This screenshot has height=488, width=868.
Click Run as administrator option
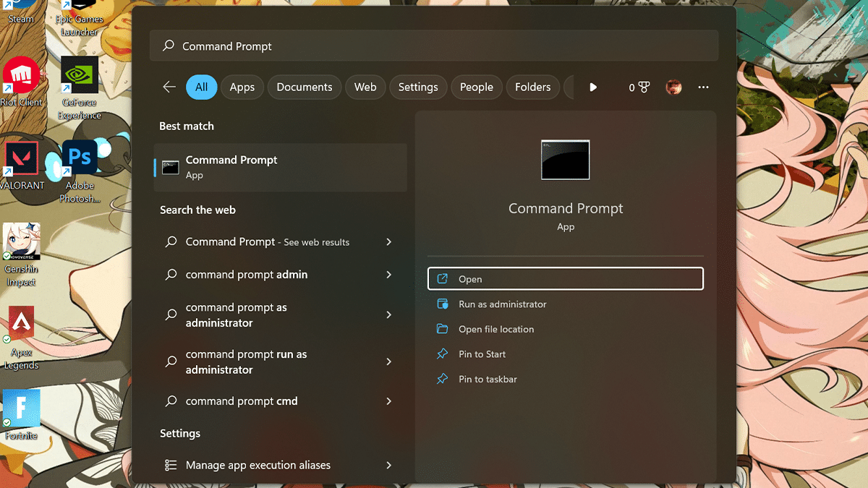502,304
